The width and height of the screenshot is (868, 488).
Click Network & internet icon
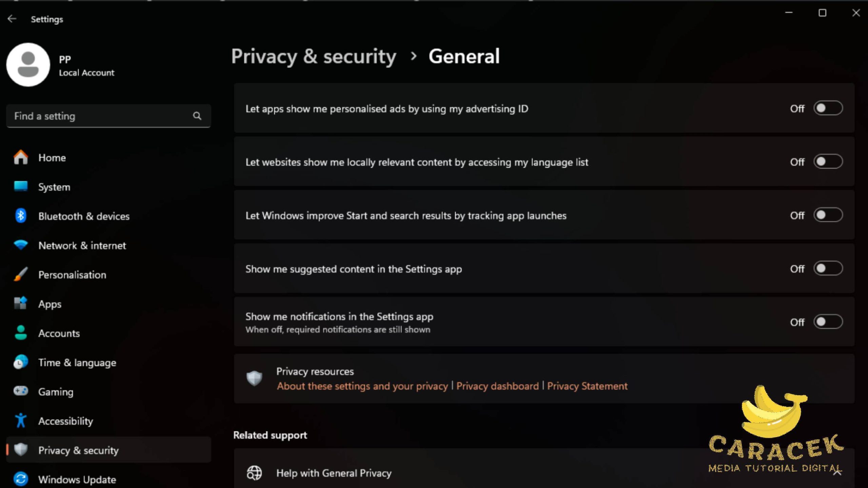point(21,245)
